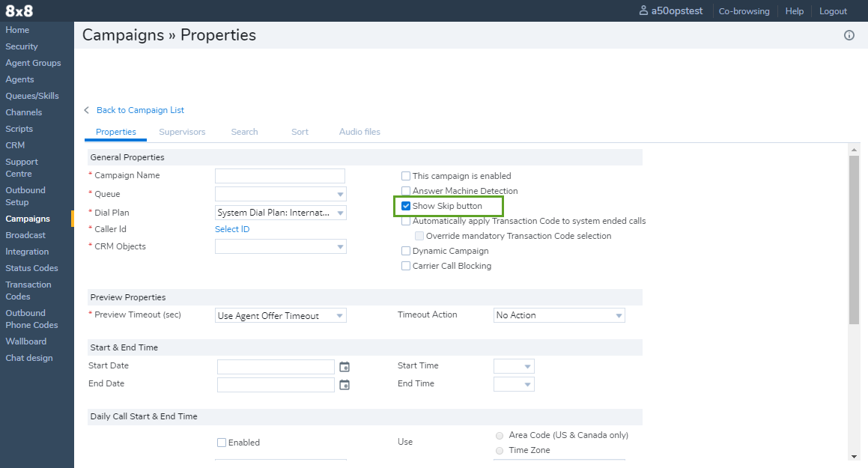Expand the Queue dropdown
The image size is (868, 468).
pyautogui.click(x=280, y=195)
